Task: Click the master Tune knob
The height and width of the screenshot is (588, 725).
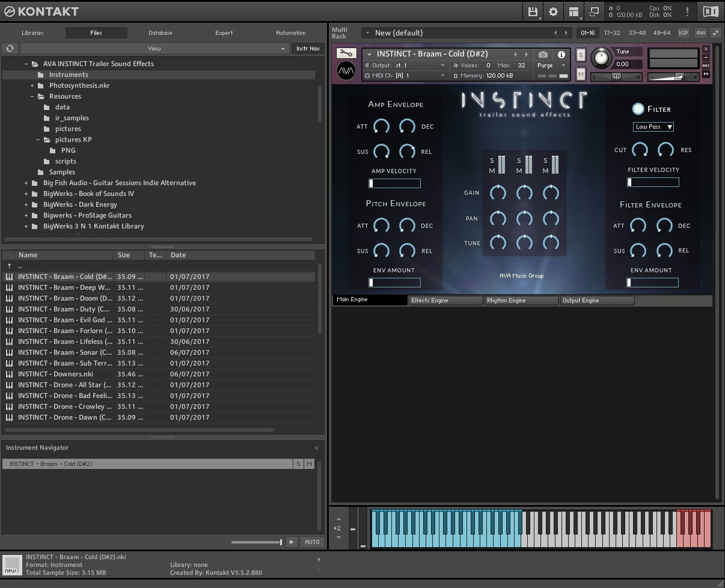Action: [x=601, y=58]
